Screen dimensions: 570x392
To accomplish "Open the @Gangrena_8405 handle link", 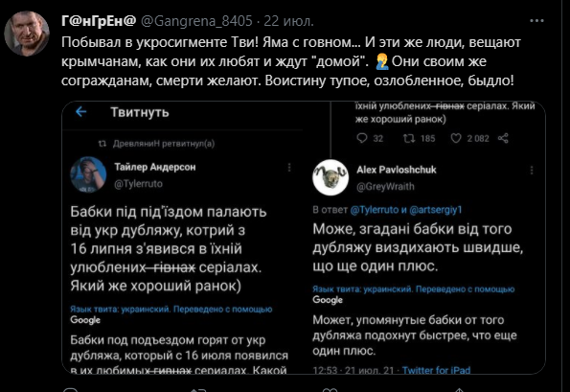I will 196,21.
